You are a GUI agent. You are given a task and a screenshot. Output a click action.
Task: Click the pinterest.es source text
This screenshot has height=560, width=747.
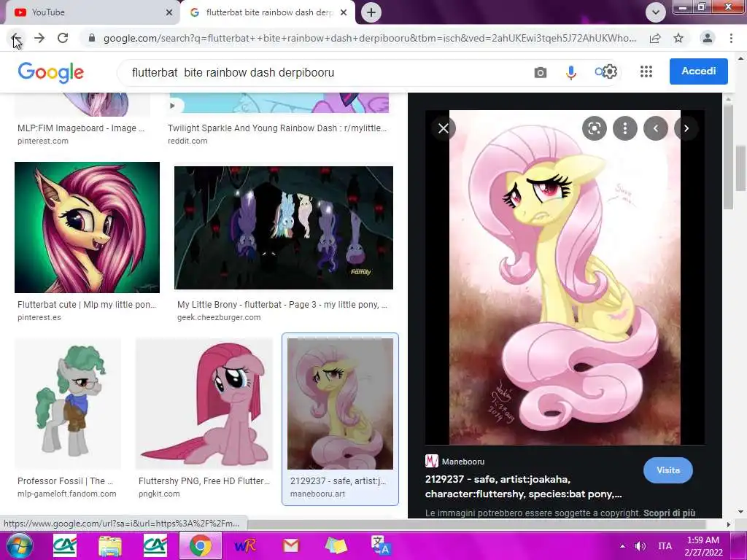(39, 317)
